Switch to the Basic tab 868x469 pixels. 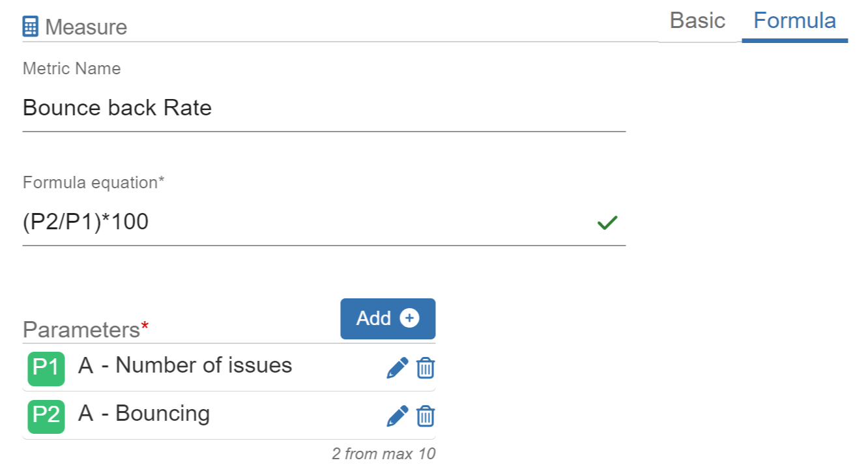(x=697, y=21)
